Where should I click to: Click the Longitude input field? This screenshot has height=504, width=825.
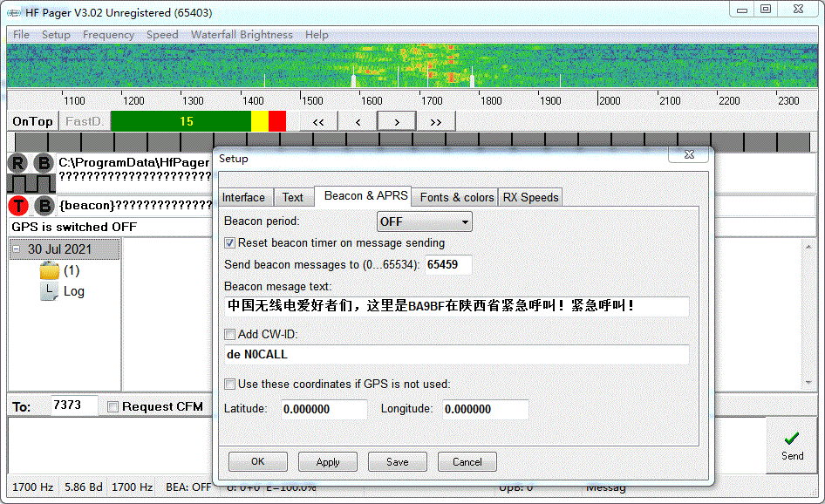click(486, 409)
